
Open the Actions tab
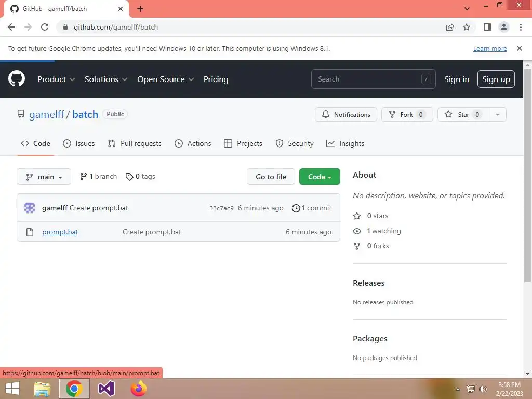point(193,143)
